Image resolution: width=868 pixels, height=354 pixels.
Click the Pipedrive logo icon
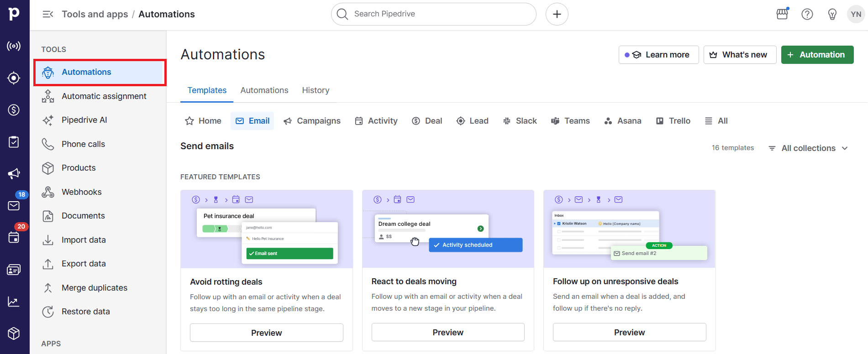[14, 14]
